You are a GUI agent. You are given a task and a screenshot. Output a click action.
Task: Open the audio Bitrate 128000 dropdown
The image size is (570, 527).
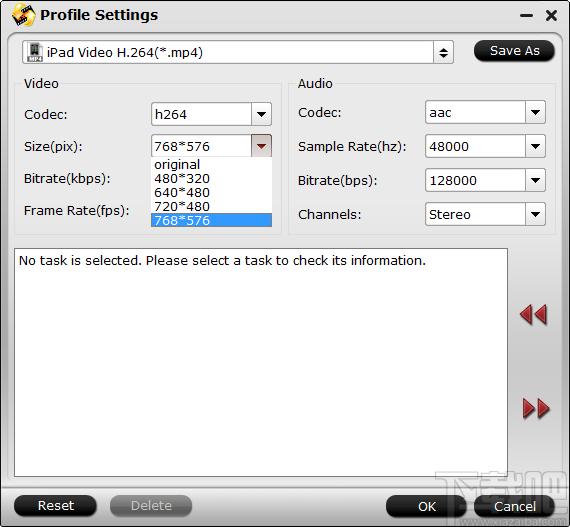coord(535,180)
